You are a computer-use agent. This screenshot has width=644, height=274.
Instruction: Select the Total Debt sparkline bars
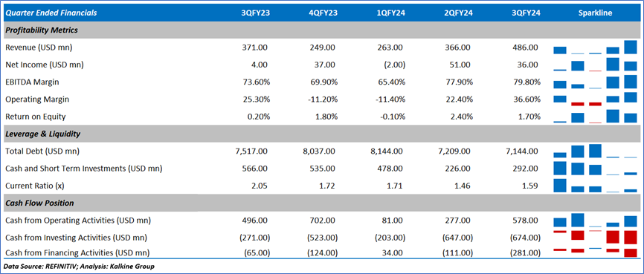(595, 151)
